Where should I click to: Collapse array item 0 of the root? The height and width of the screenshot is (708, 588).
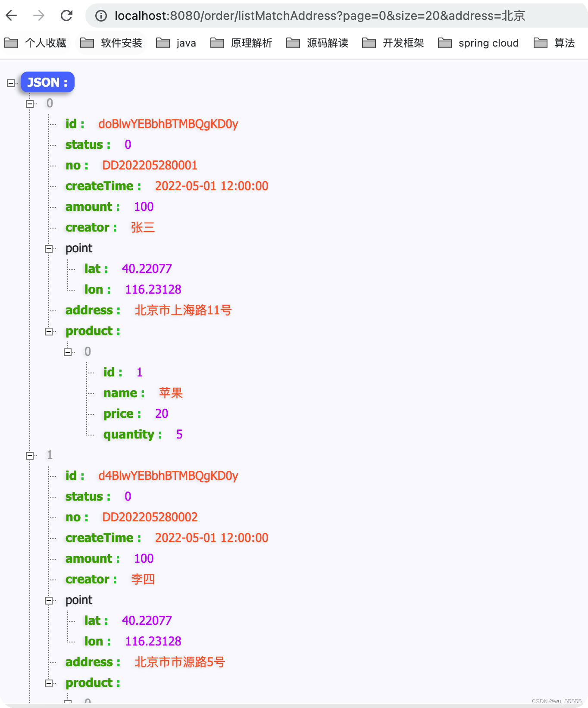[x=30, y=104]
